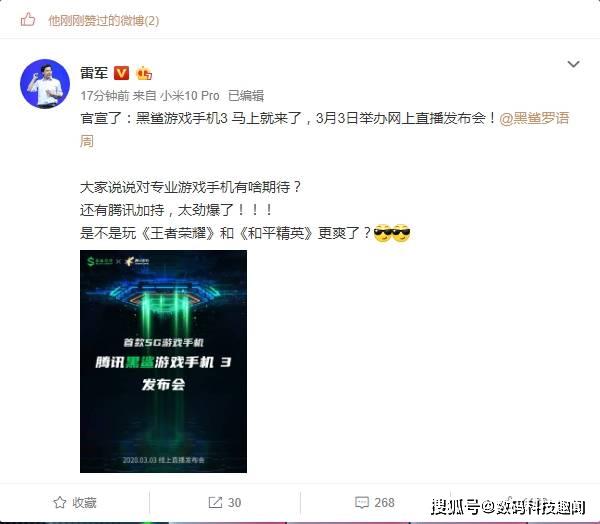Click the crown membership badge icon

tap(144, 73)
